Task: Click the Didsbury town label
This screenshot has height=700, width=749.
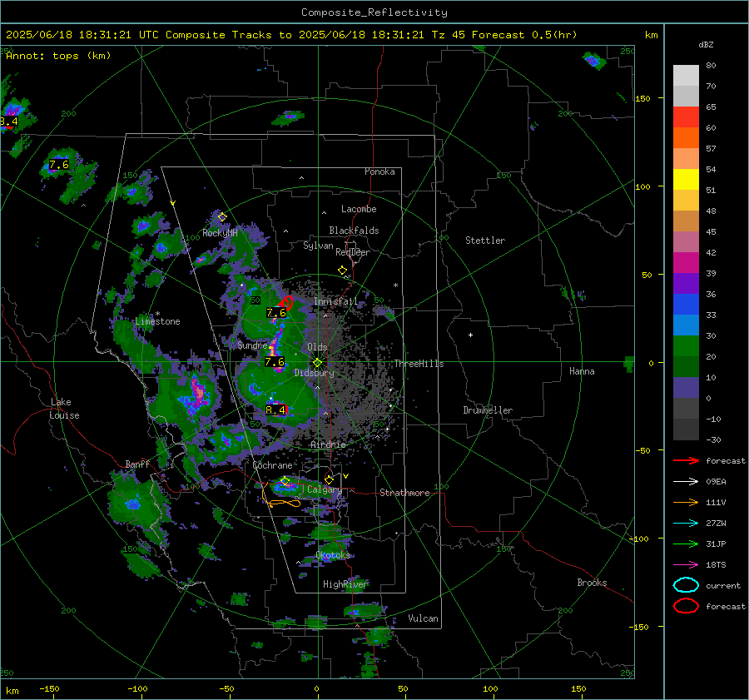Action: (x=315, y=373)
